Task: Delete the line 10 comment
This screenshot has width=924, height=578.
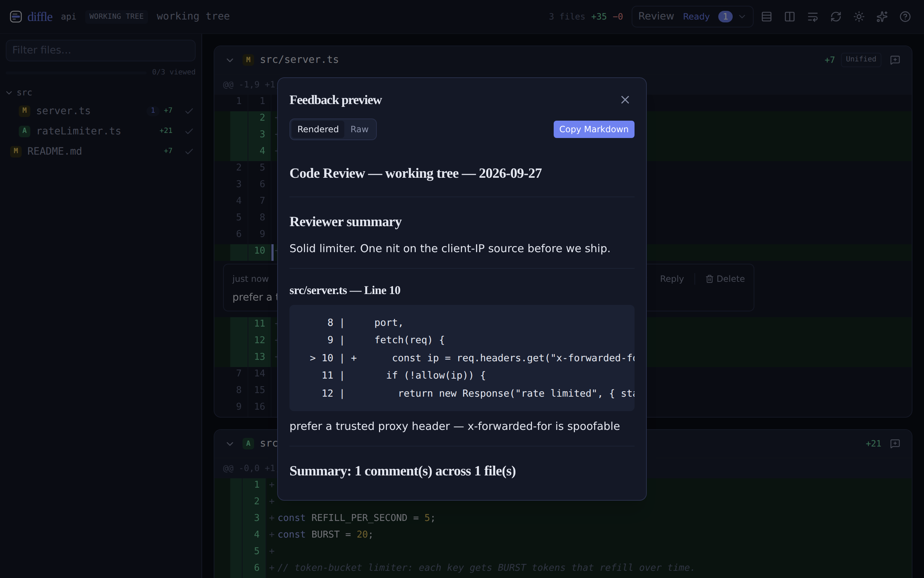Action: coord(725,279)
